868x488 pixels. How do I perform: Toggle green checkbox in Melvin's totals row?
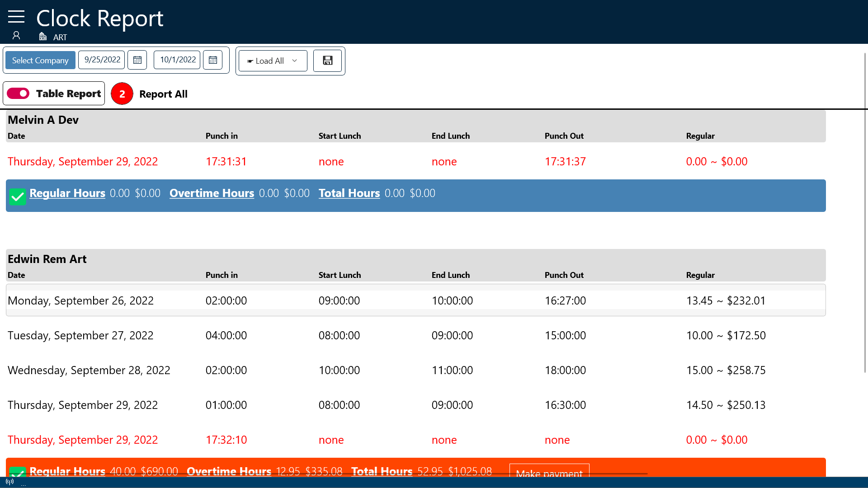pos(18,197)
